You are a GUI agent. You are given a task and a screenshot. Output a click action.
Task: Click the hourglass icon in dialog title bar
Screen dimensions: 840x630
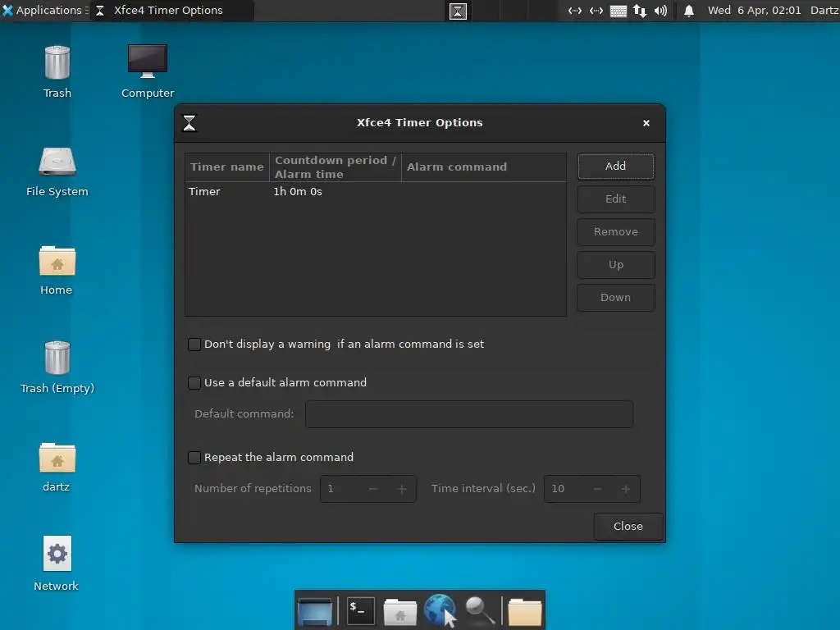coord(189,123)
